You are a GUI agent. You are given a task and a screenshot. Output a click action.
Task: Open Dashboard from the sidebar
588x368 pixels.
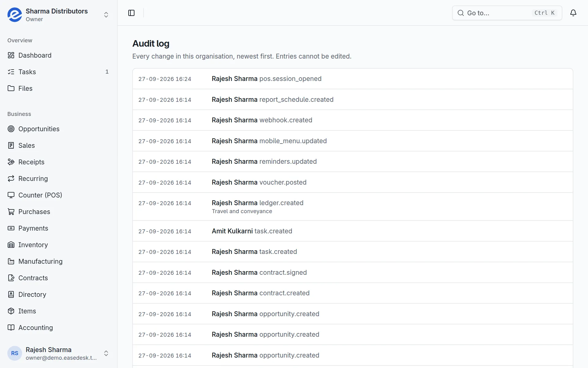[x=35, y=55]
